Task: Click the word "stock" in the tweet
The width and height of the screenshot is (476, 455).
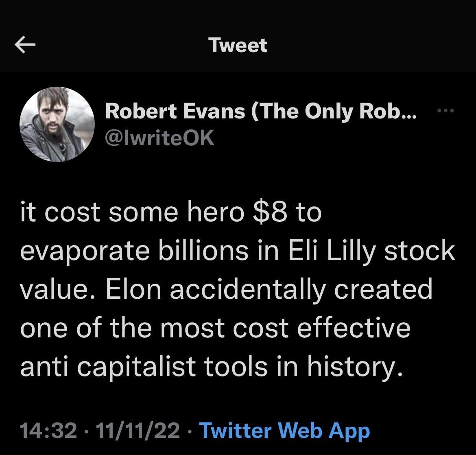Action: [x=419, y=250]
